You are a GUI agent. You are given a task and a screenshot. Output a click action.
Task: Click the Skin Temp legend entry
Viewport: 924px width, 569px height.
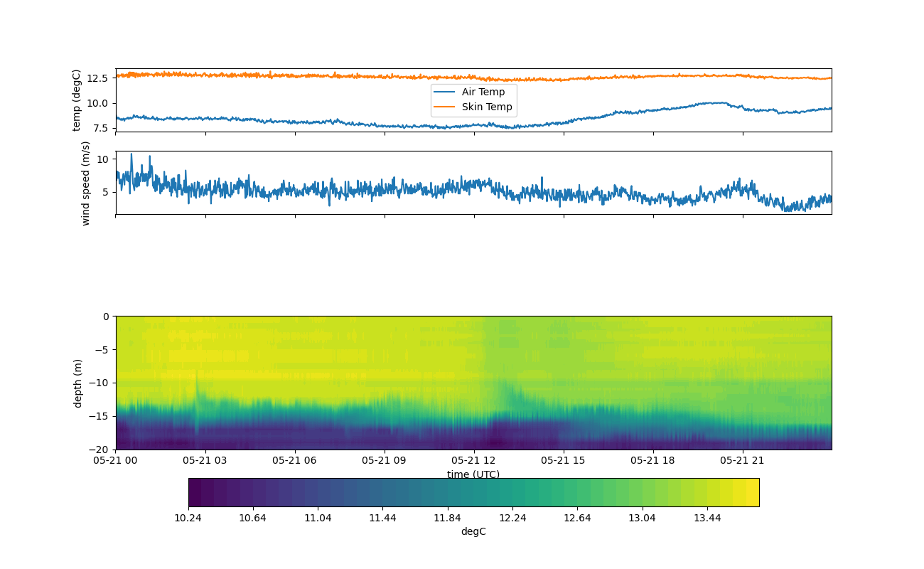486,107
